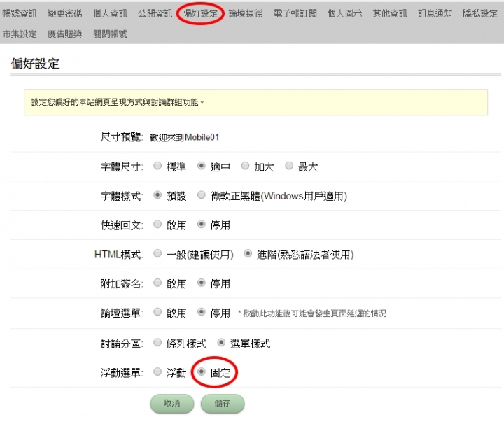The height and width of the screenshot is (424, 504).
Task: Open 其他資訊 tab
Action: coord(390,13)
